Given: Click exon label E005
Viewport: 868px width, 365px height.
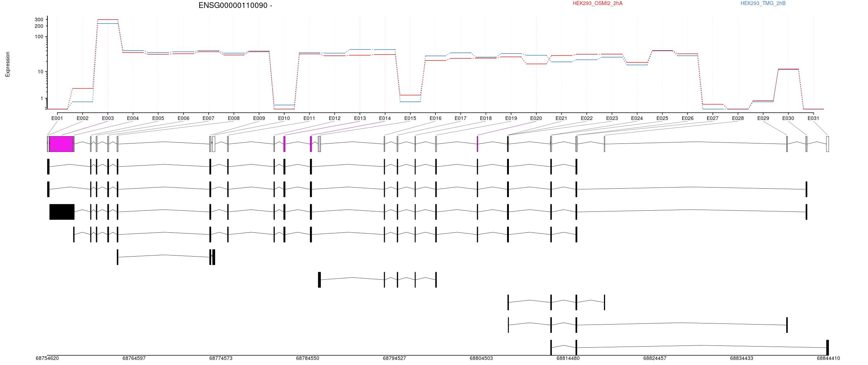Looking at the screenshot, I should point(158,118).
